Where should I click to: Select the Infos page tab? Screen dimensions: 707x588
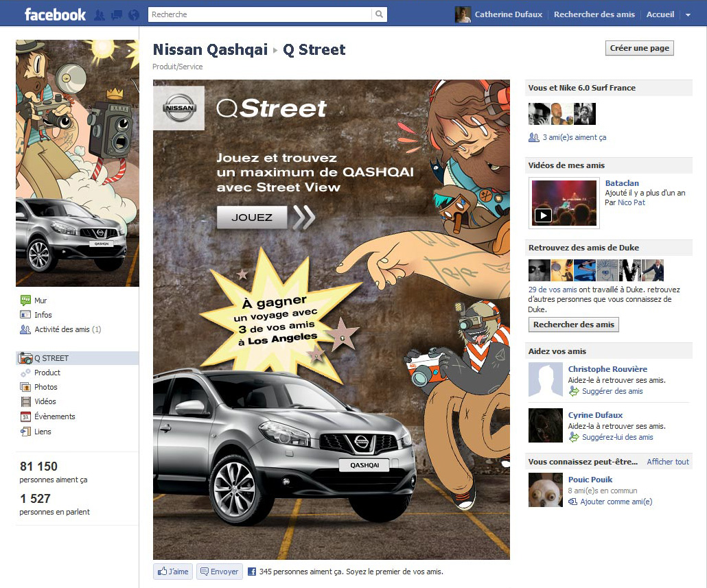tap(43, 315)
